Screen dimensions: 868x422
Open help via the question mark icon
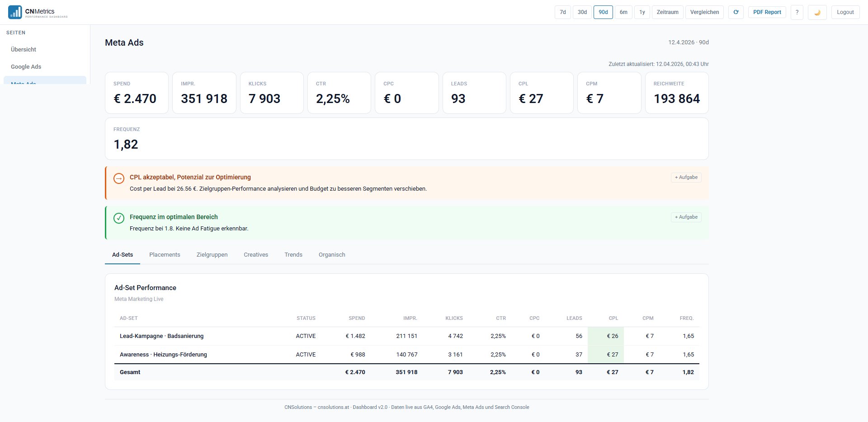tap(797, 12)
